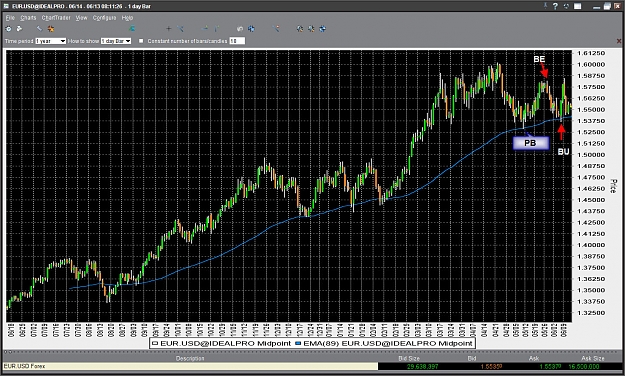Click the white Midpoint legend color box

tap(155, 343)
